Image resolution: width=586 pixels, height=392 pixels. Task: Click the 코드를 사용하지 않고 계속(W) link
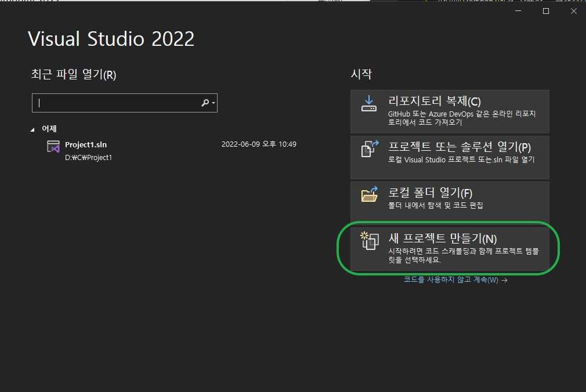coord(455,280)
